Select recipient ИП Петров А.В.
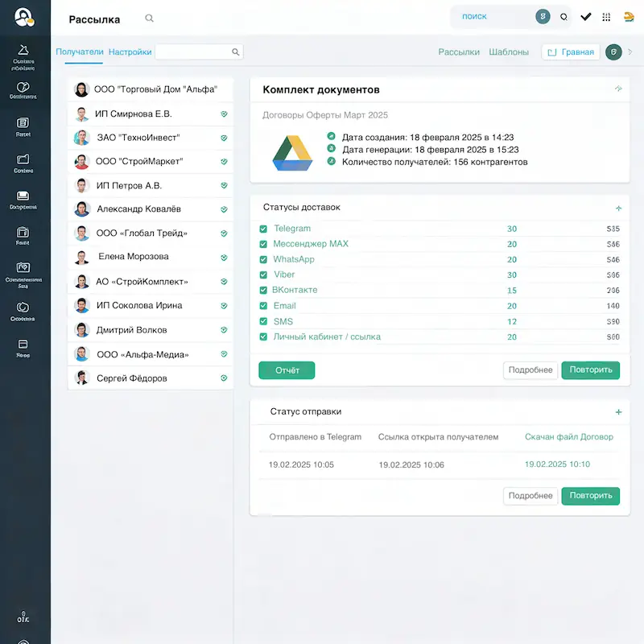The image size is (644, 644). click(x=151, y=186)
